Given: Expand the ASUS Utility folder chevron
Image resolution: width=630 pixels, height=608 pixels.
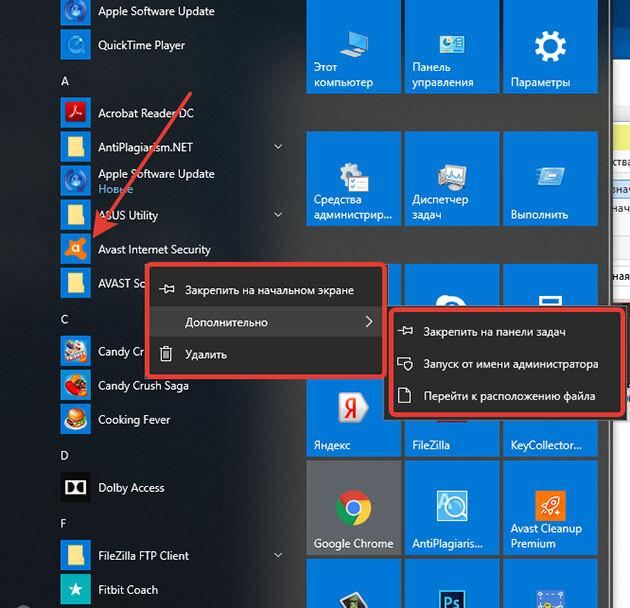Looking at the screenshot, I should tap(278, 215).
